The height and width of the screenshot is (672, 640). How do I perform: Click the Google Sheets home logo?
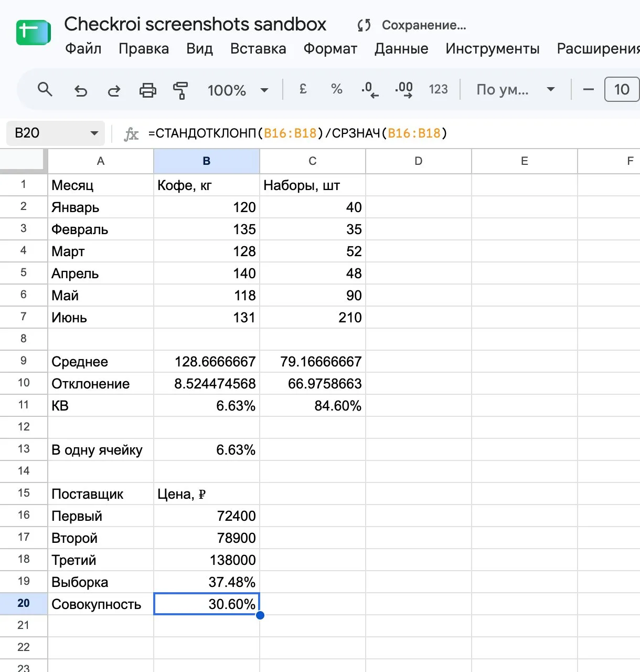pos(33,33)
